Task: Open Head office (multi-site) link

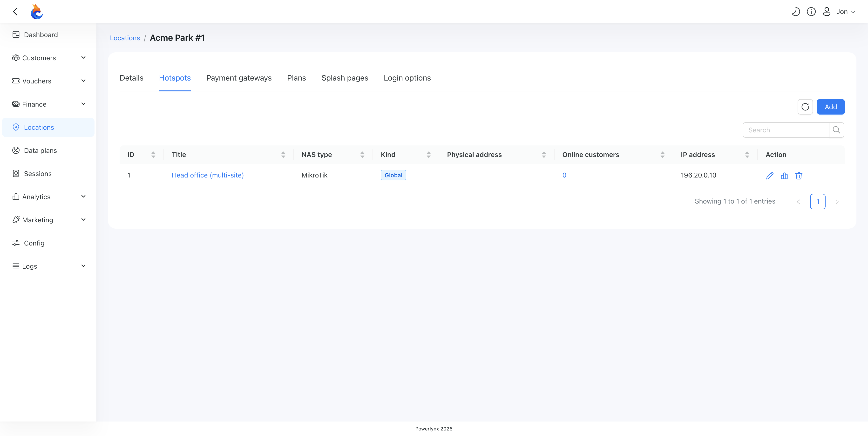Action: [208, 175]
